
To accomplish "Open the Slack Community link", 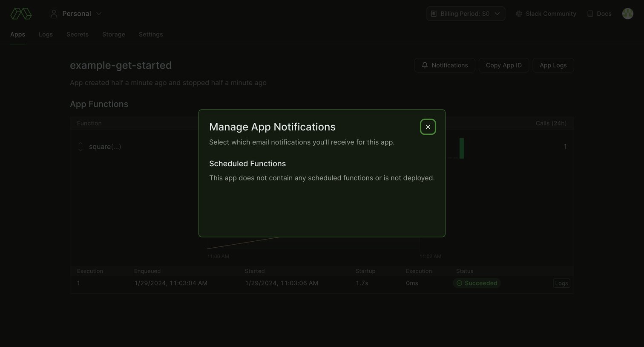I will tap(546, 14).
